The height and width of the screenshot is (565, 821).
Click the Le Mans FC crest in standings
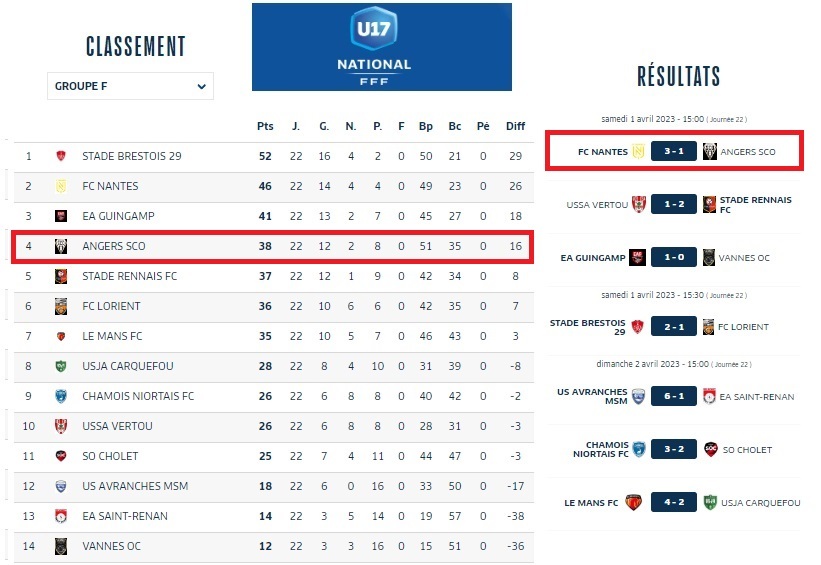[x=61, y=336]
